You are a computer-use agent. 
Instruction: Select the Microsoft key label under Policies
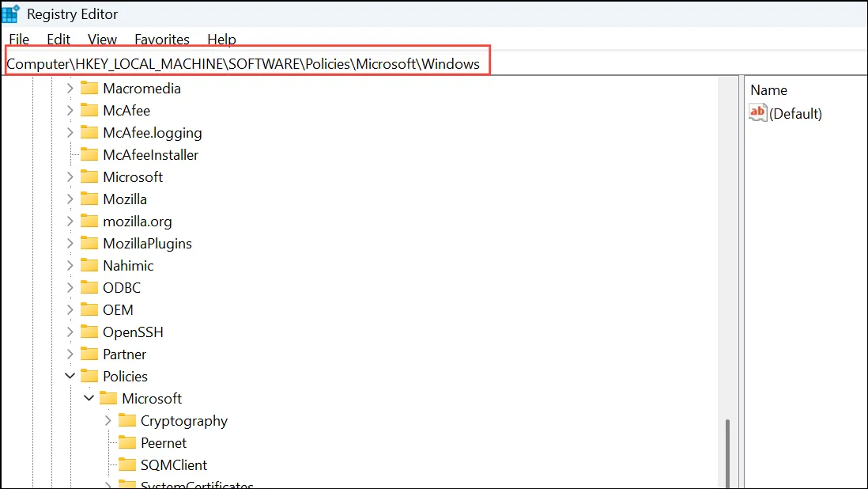[x=152, y=398]
